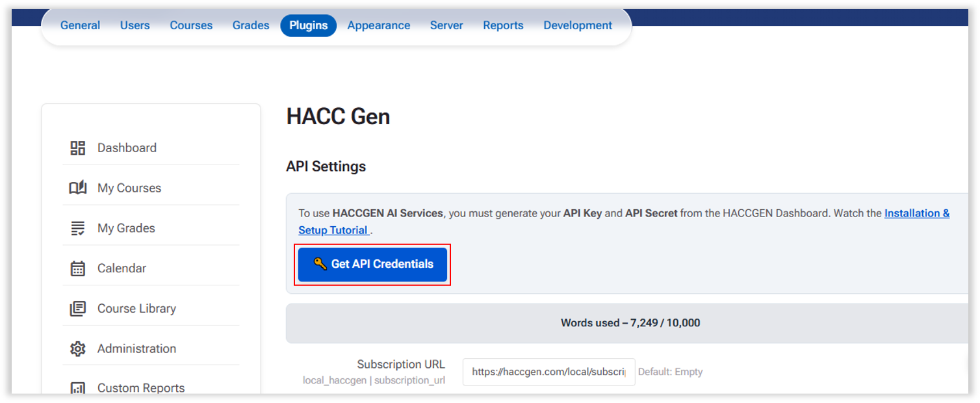Click the Subscription URL label
Image resolution: width=980 pixels, height=403 pixels.
click(x=401, y=365)
